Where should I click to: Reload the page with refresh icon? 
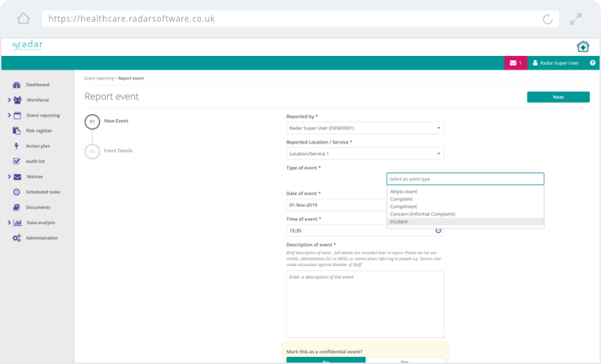pos(548,19)
